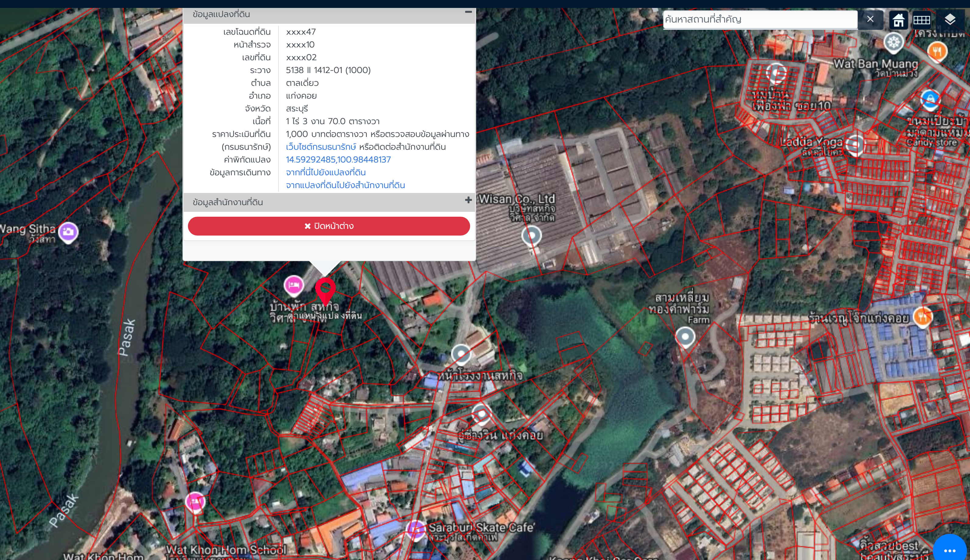The height and width of the screenshot is (560, 970).
Task: Click the สามเหลี่ยมทองคำฟาร์ม Farm marker
Action: 685,337
